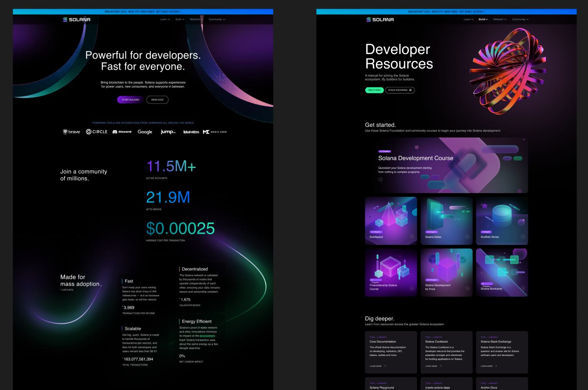The width and height of the screenshot is (588, 390).
Task: Click the arrow icon on Solana Bytes card
Action: pos(467,237)
